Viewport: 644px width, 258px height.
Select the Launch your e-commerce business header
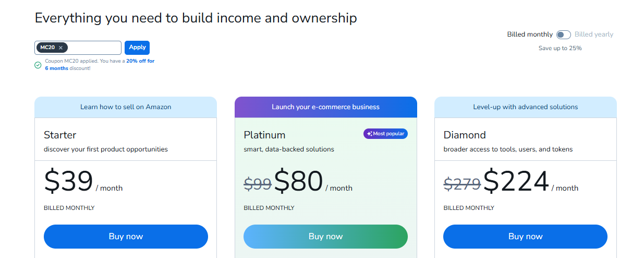click(x=325, y=107)
